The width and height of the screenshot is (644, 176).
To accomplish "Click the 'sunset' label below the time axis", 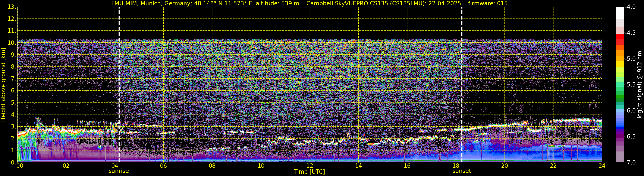I will pyautogui.click(x=462, y=171).
